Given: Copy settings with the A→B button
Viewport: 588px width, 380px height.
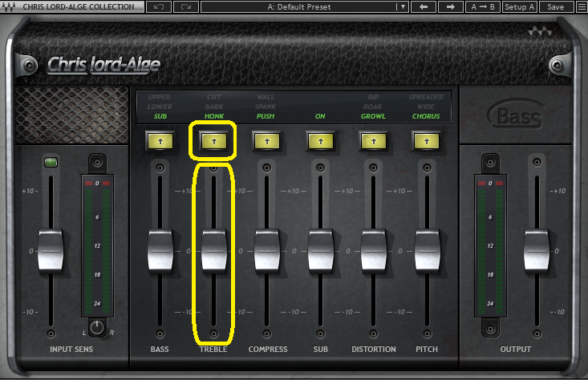Looking at the screenshot, I should [x=483, y=7].
